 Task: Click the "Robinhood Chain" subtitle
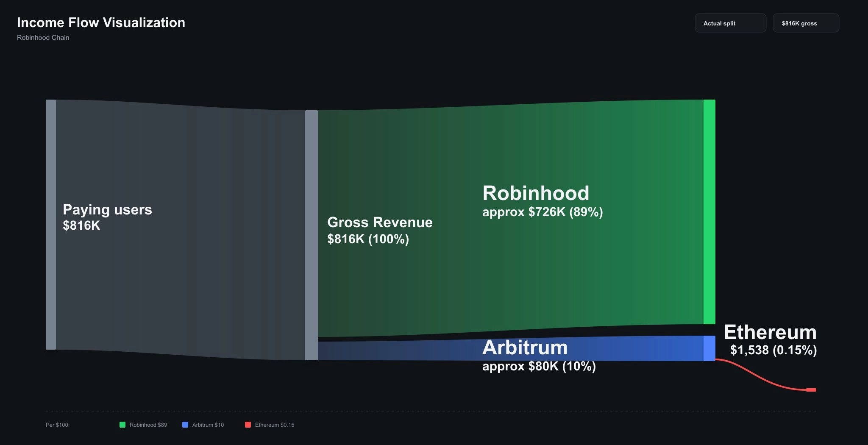tap(43, 38)
